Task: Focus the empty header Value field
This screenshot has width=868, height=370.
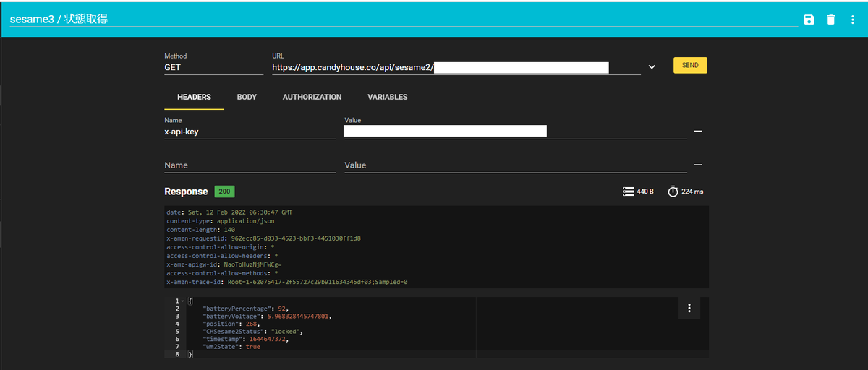Action: pos(515,165)
